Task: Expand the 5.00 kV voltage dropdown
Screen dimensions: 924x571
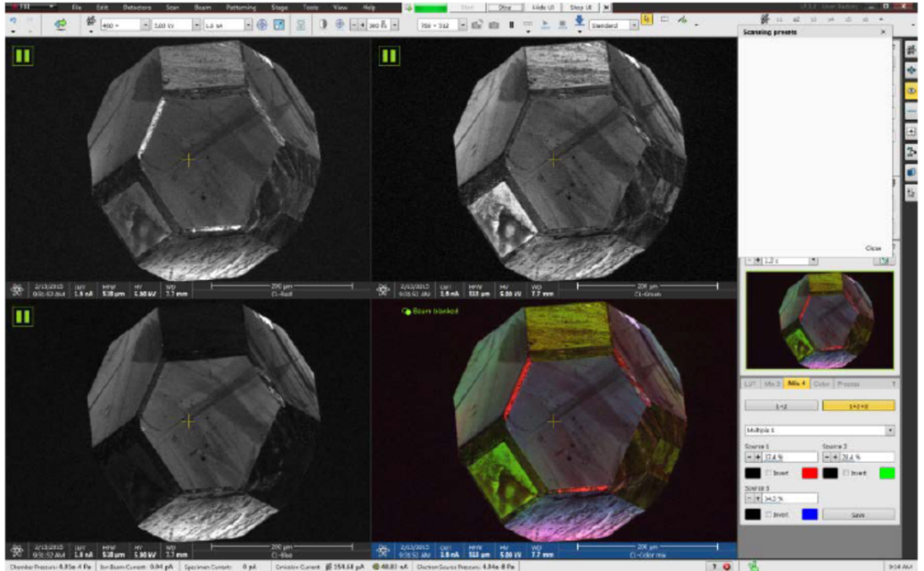Action: (x=196, y=25)
